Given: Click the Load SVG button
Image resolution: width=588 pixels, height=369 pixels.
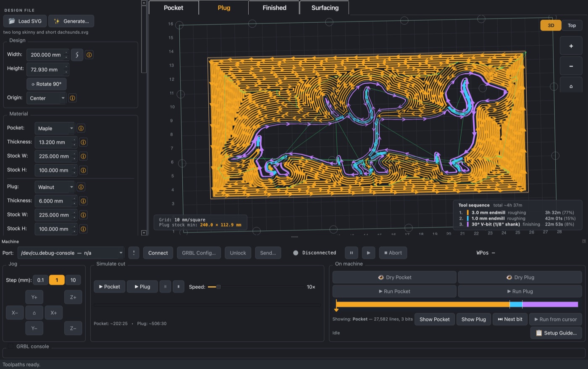Looking at the screenshot, I should 25,21.
